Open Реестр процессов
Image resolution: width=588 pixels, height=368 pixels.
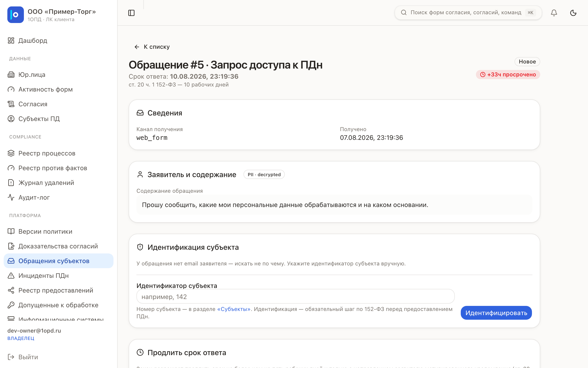tap(58, 153)
